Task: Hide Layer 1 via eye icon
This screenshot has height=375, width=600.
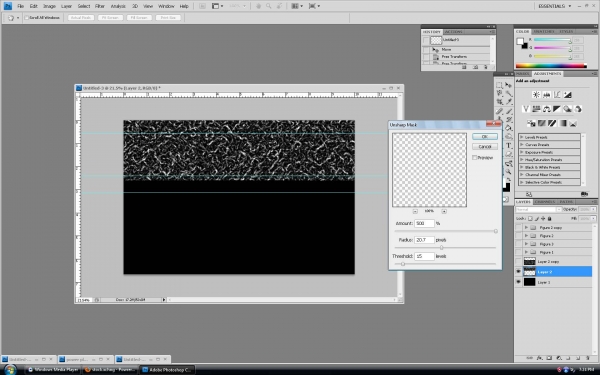Action: (519, 282)
